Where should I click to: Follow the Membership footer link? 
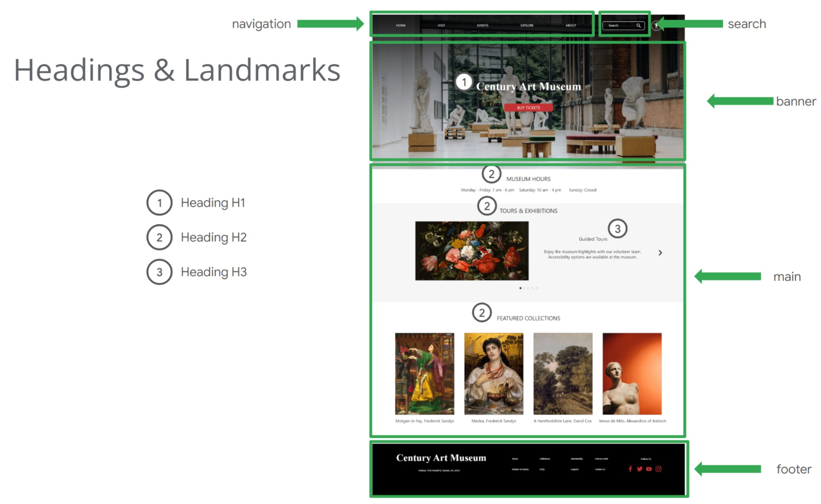(x=576, y=459)
